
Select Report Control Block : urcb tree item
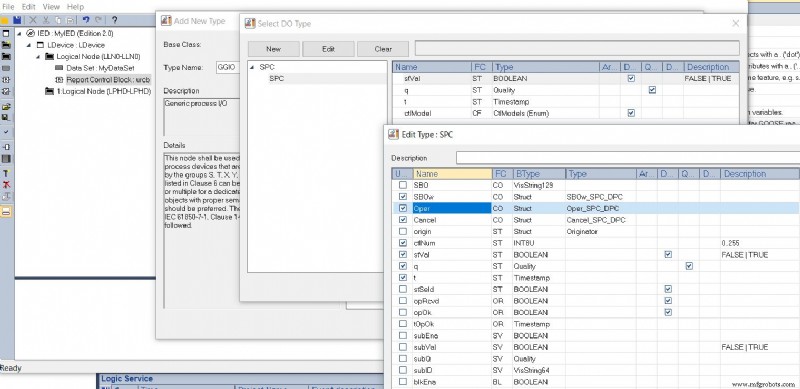point(108,80)
